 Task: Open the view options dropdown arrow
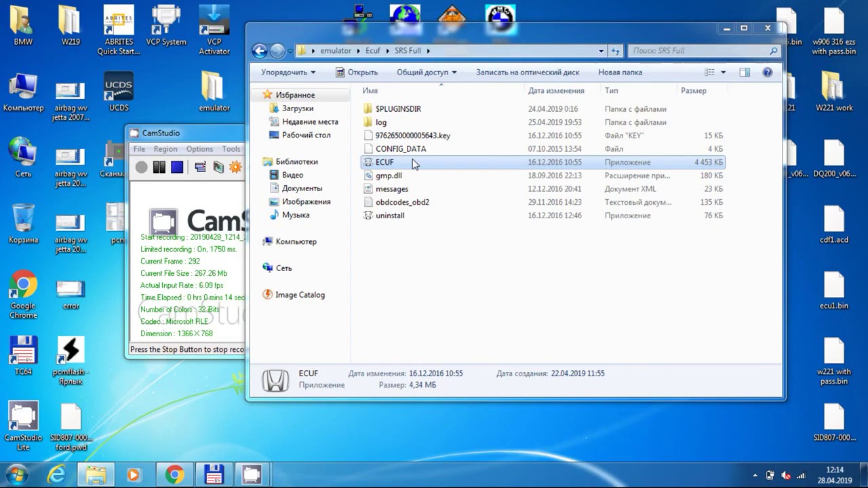[723, 73]
